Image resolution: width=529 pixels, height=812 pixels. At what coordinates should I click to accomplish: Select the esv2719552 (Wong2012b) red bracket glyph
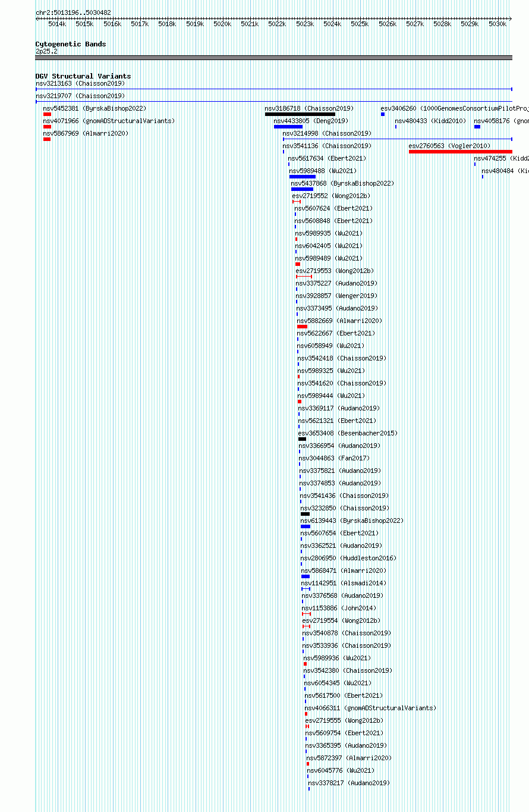click(297, 202)
